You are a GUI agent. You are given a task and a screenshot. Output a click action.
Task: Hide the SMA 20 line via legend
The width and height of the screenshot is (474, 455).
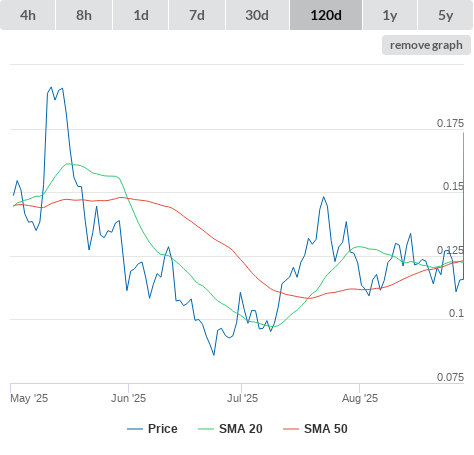point(230,429)
